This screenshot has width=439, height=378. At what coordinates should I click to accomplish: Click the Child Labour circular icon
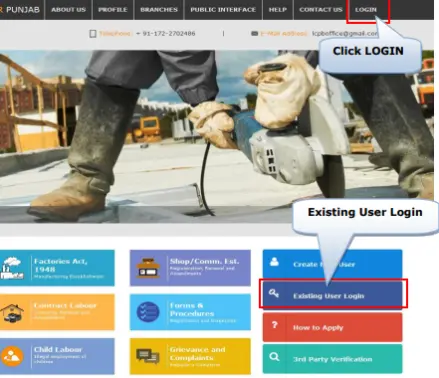12,356
